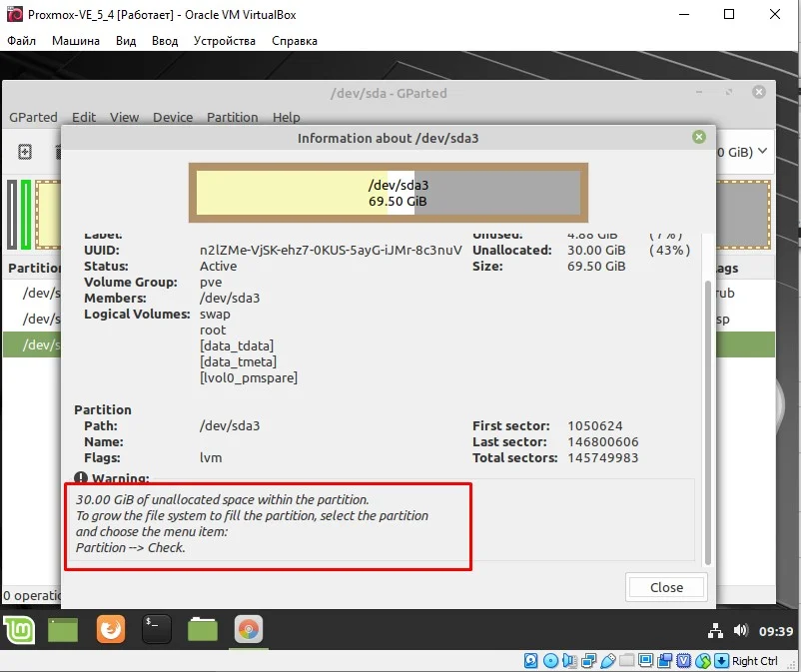Viewport: 801px width, 672px height.
Task: Click the Size value 69.50 GiB
Action: click(x=596, y=266)
